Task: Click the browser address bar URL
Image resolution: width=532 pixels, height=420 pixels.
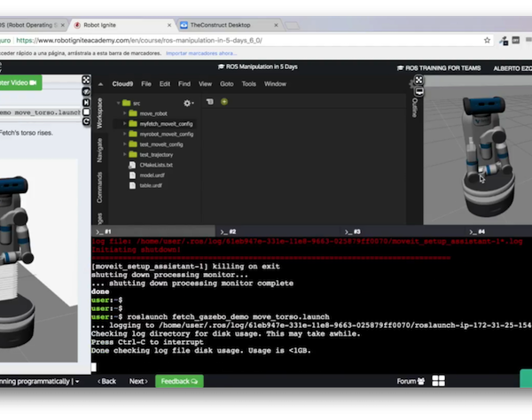Action: 139,41
